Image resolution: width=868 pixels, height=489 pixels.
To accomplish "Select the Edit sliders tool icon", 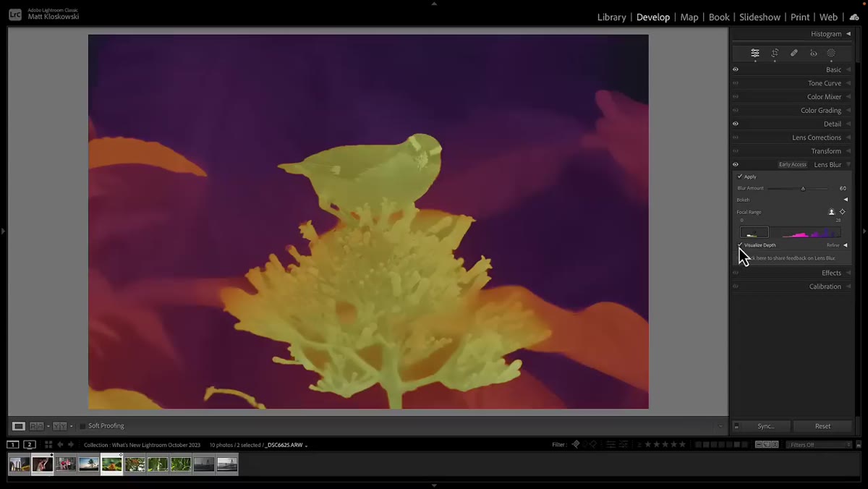I will click(x=755, y=53).
